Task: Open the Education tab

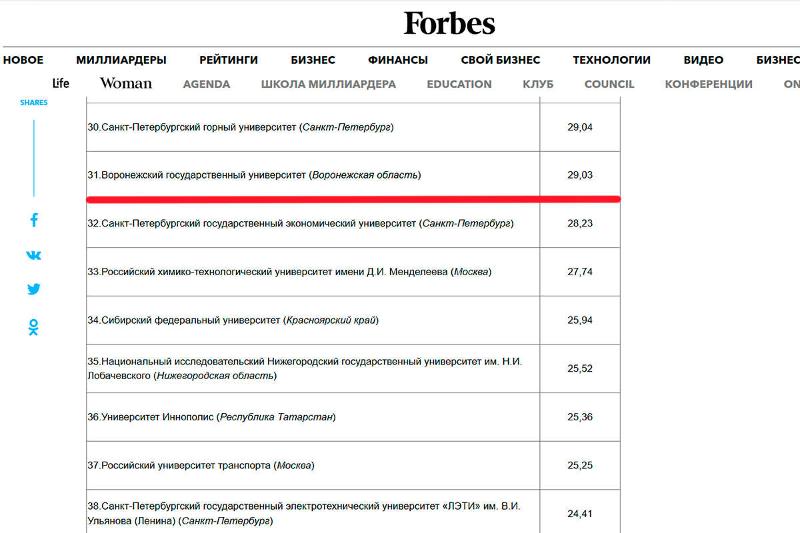Action: click(x=459, y=84)
